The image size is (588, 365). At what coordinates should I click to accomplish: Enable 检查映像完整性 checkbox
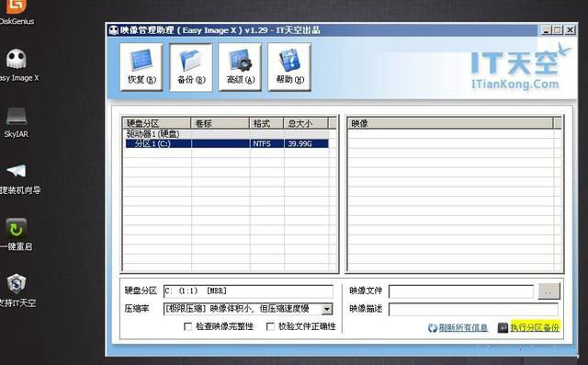[x=187, y=326]
